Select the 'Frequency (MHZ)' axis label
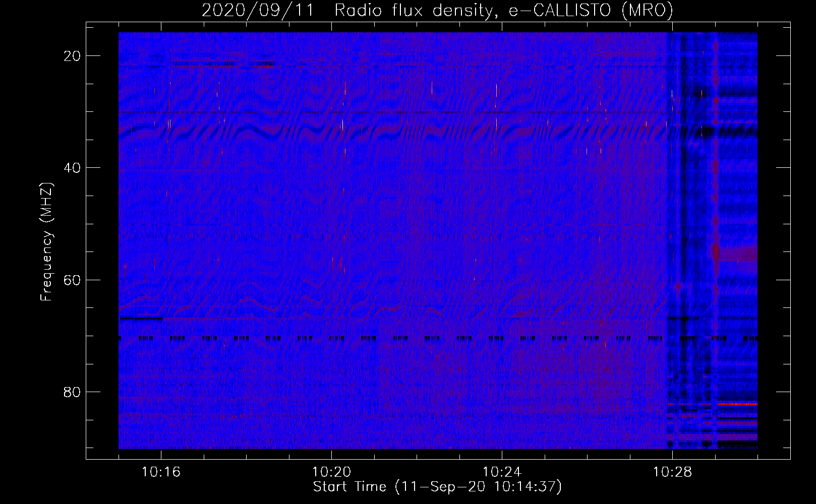This screenshot has width=816, height=504. coord(46,242)
